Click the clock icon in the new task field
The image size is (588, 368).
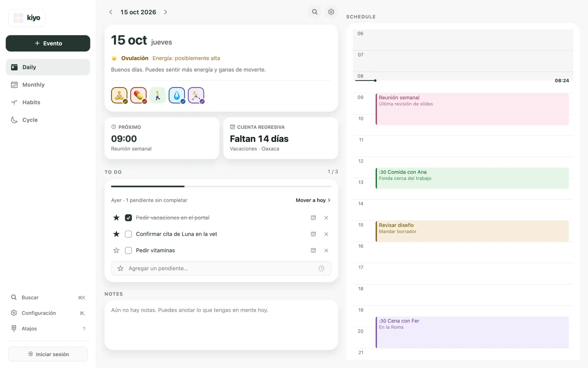point(321,268)
